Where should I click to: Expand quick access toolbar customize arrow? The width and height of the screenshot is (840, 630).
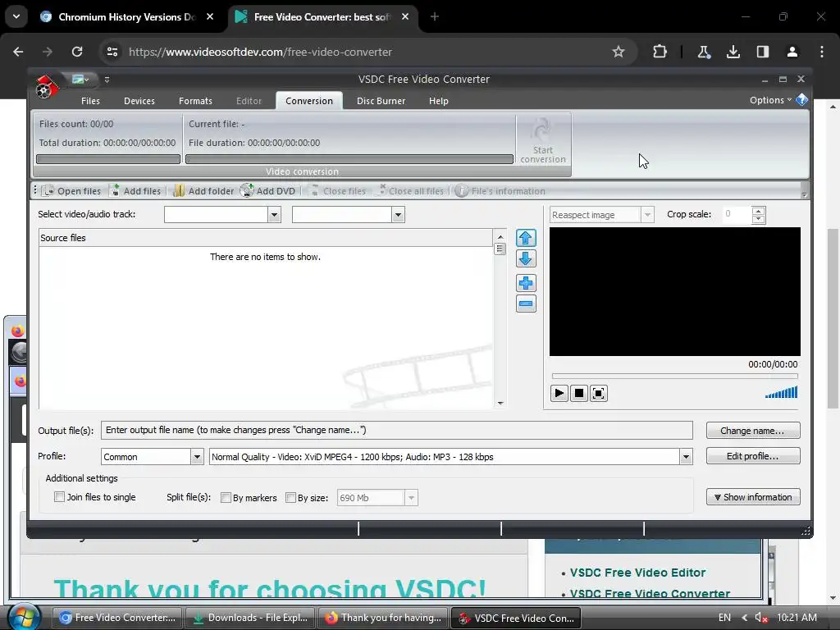(107, 80)
